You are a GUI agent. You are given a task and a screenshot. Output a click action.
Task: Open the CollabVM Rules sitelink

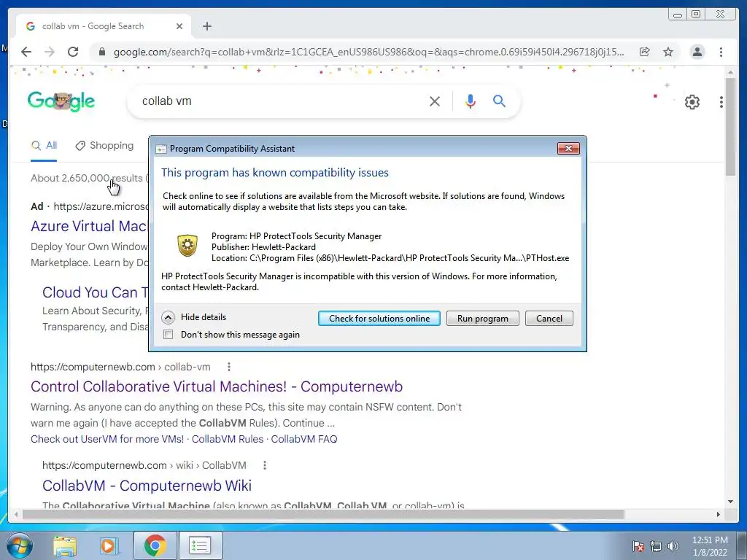[228, 439]
